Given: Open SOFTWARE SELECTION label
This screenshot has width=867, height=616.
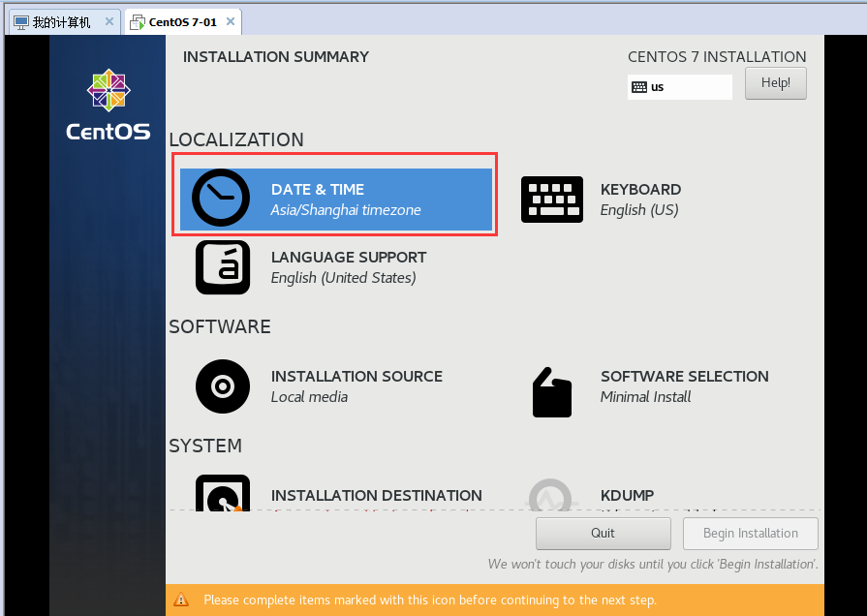Looking at the screenshot, I should (685, 377).
